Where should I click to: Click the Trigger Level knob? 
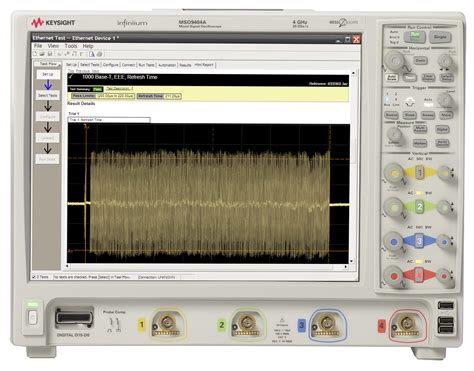point(445,99)
